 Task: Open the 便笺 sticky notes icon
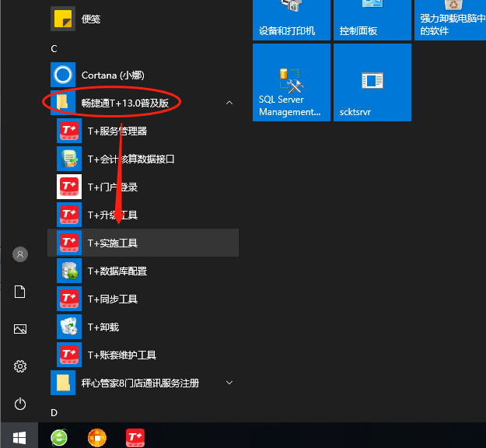[x=63, y=19]
